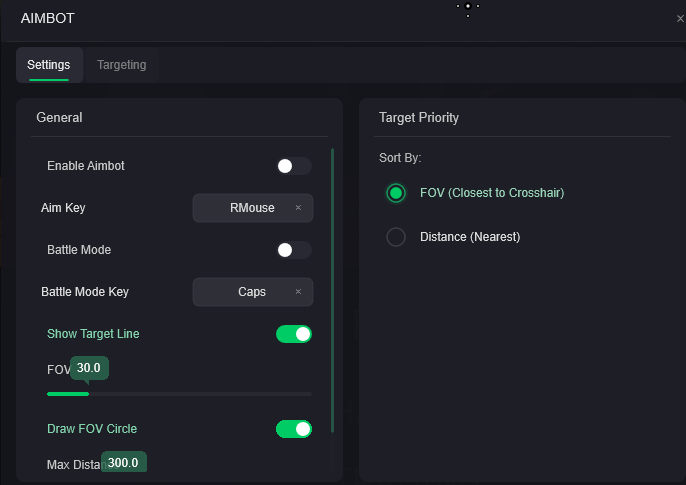Viewport: 686px width, 485px height.
Task: Enable the Aimbot toggle switch
Action: [294, 166]
